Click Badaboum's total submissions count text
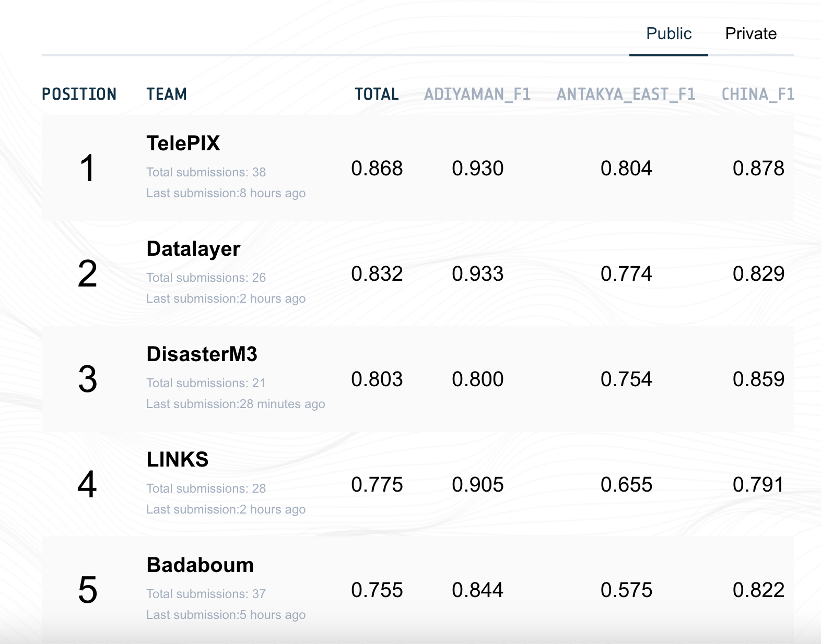821x644 pixels. (x=206, y=594)
